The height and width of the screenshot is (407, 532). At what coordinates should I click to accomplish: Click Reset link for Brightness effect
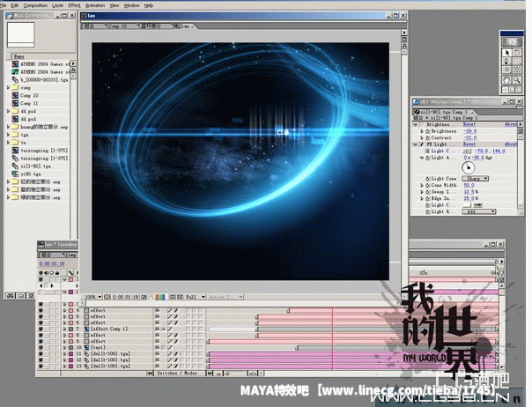469,124
